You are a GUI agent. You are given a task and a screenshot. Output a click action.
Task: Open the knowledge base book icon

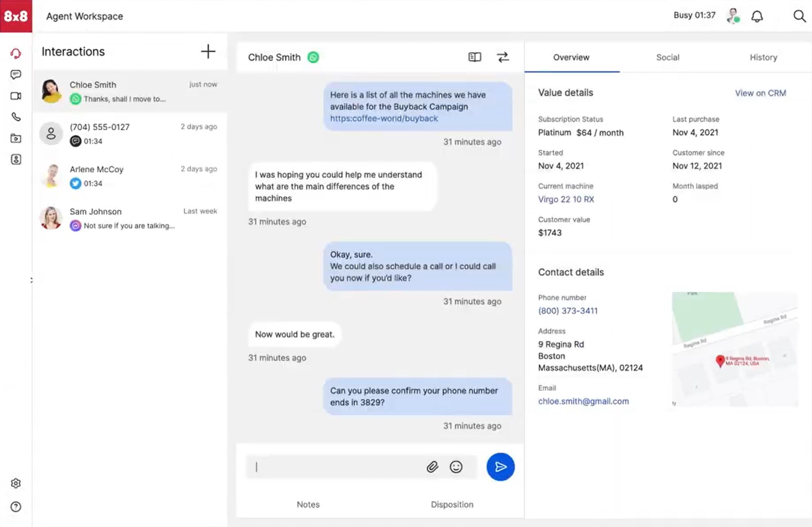point(475,57)
